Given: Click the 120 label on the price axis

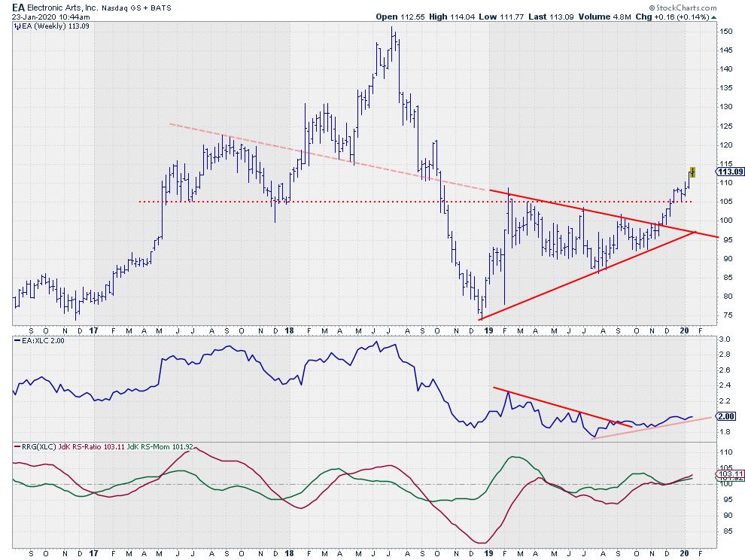Looking at the screenshot, I should click(x=726, y=145).
